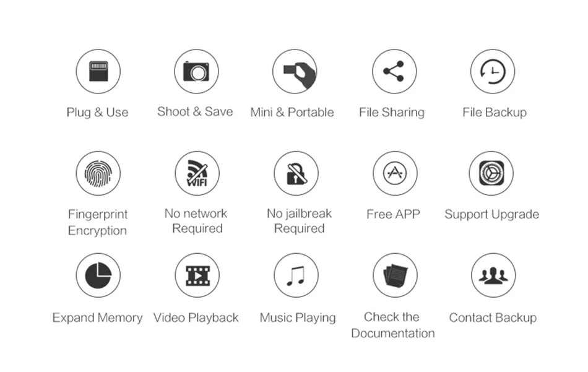Click the No jailbreak padlock icon

[296, 173]
